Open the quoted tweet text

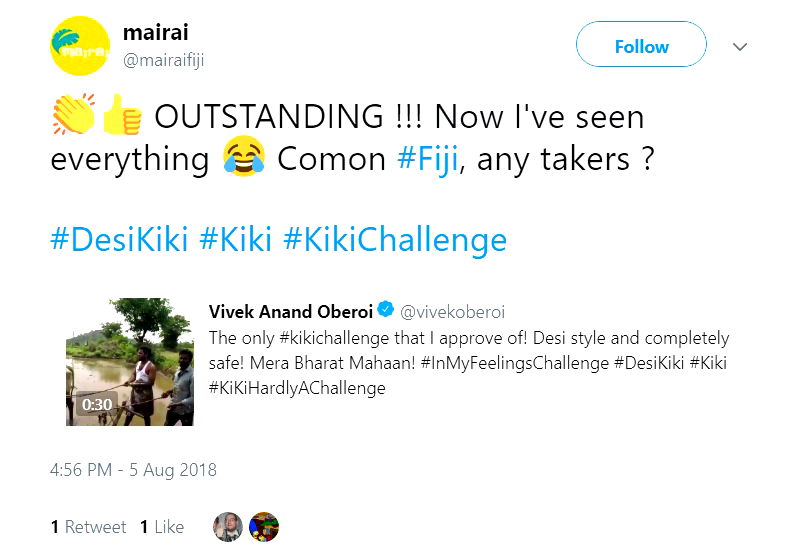(x=468, y=363)
